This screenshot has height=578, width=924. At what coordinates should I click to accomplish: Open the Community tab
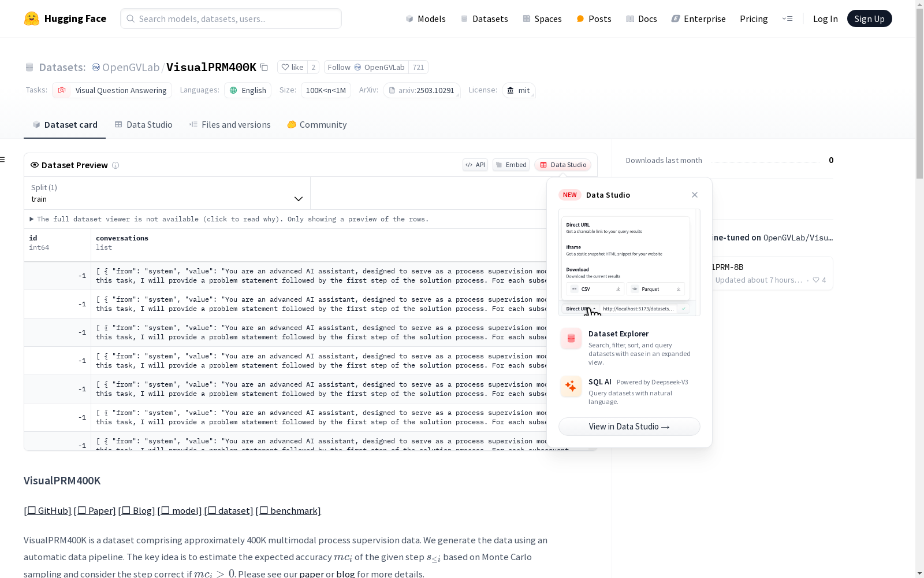tap(317, 125)
